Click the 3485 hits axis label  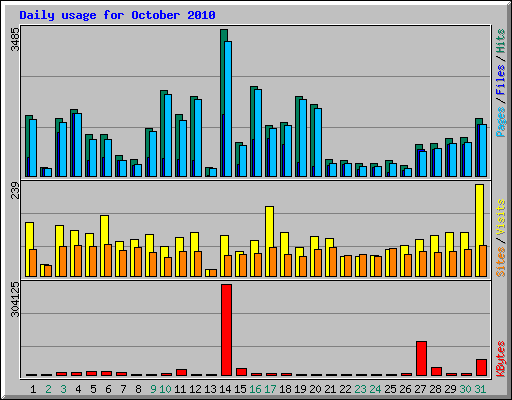click(15, 39)
